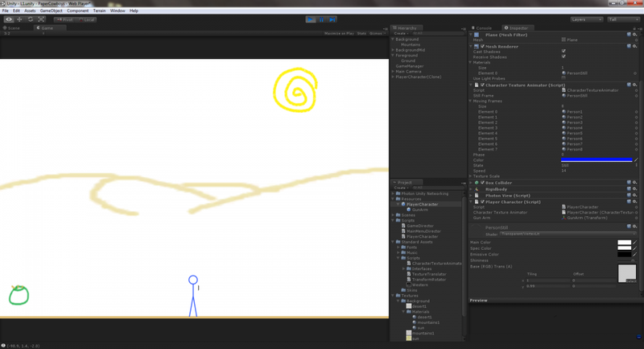Toggle the Receive Shadows checkbox
The width and height of the screenshot is (644, 349).
[x=563, y=56]
